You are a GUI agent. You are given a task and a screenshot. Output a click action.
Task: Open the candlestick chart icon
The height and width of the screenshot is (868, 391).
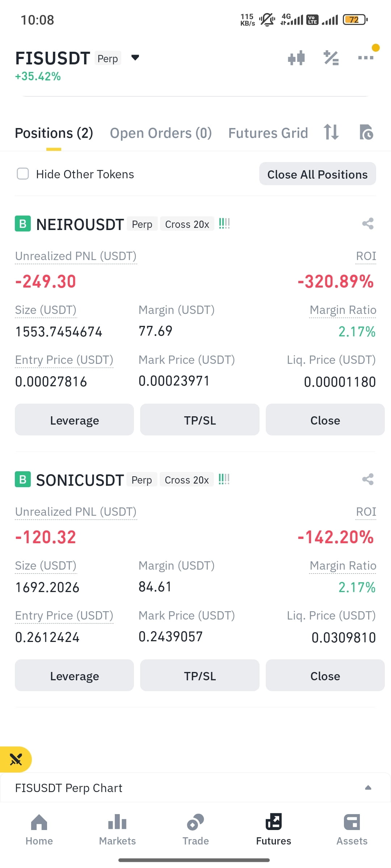pos(296,58)
